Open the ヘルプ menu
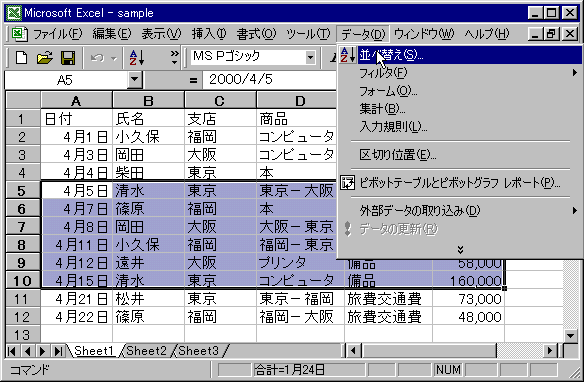584x382 pixels. click(486, 34)
